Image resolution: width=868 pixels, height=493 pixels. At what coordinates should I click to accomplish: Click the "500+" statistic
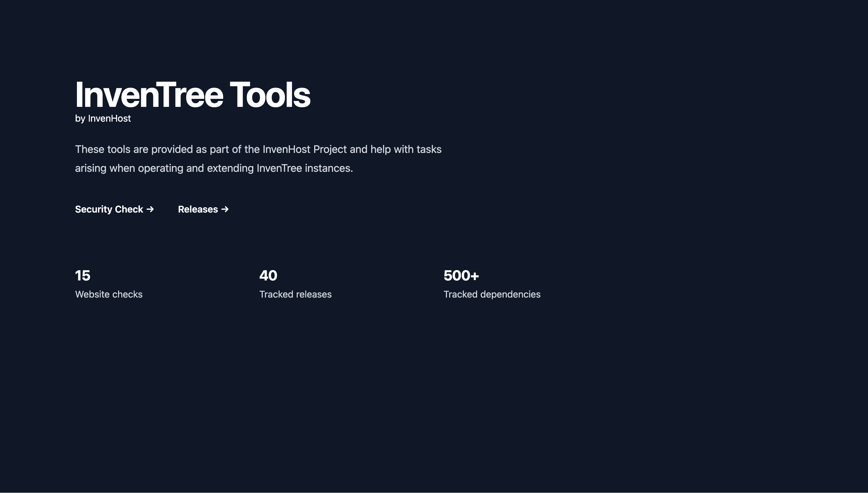click(x=461, y=276)
